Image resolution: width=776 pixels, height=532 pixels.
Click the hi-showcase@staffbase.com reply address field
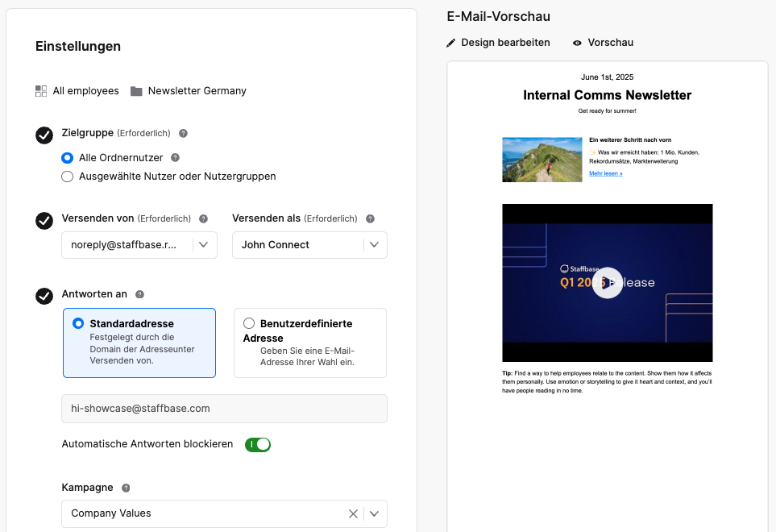pos(224,409)
